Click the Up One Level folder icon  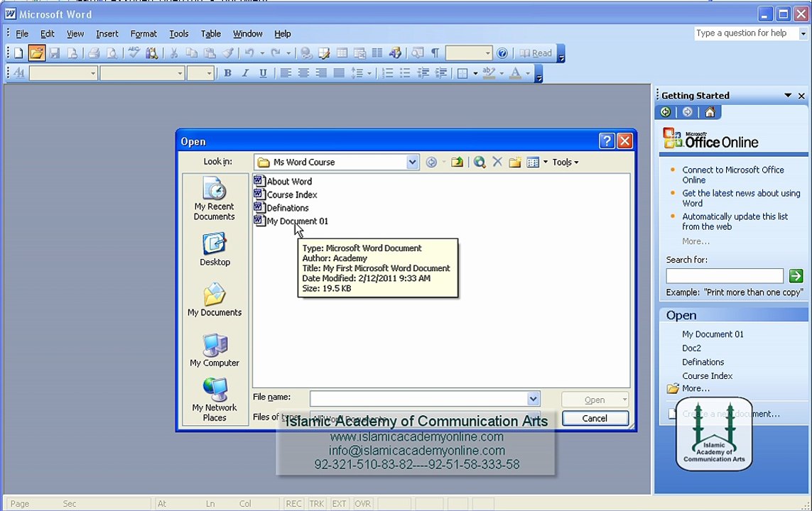(457, 162)
